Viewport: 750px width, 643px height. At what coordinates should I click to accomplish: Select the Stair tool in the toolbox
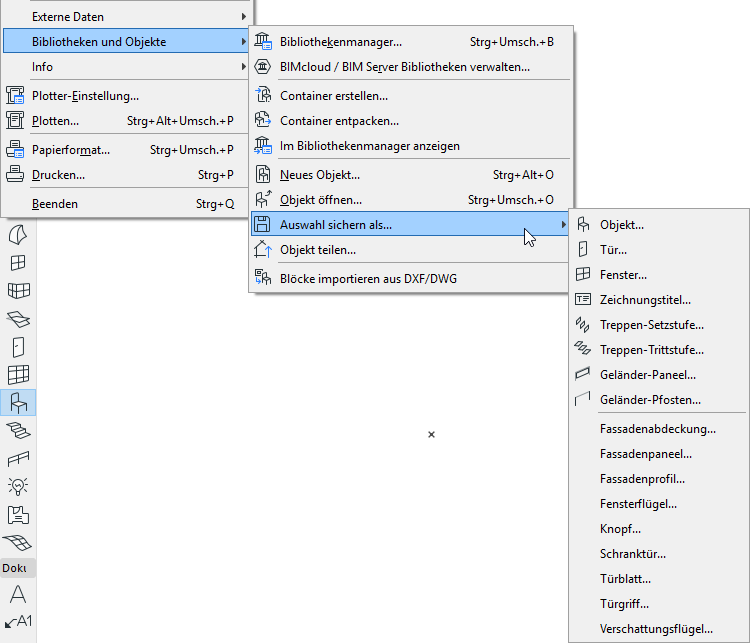click(x=19, y=431)
